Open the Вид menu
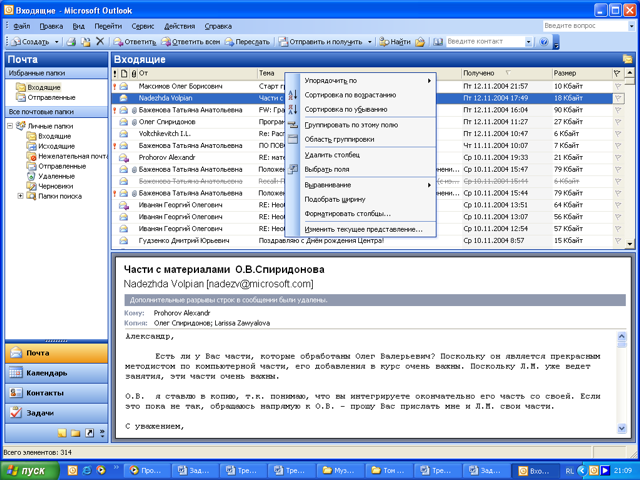 [78, 26]
